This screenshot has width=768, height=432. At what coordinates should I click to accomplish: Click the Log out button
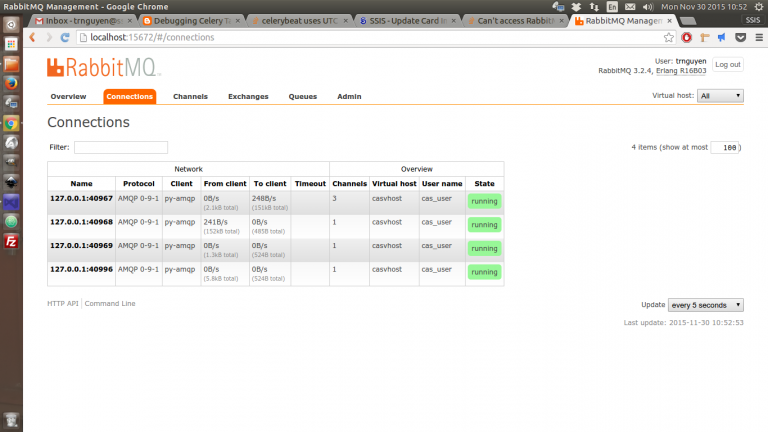click(x=728, y=65)
